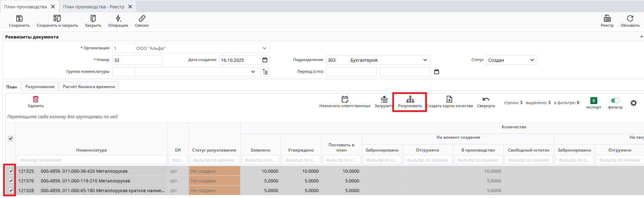Click Назначить ответственных button

click(x=345, y=102)
